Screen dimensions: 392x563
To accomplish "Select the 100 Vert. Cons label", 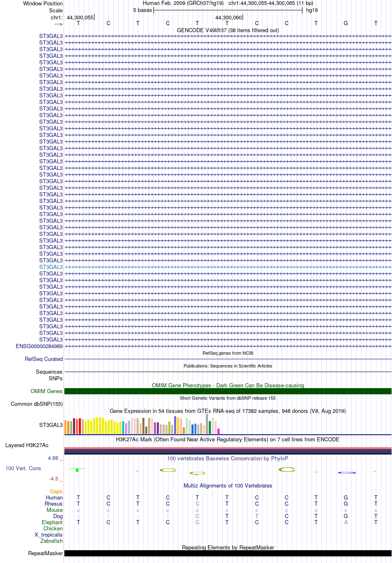I will coord(23,468).
